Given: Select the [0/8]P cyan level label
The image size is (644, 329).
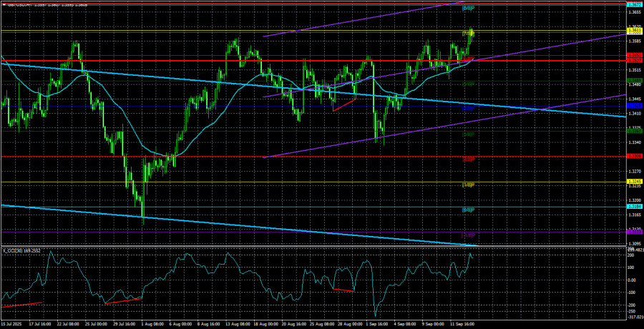Looking at the screenshot, I should [469, 210].
